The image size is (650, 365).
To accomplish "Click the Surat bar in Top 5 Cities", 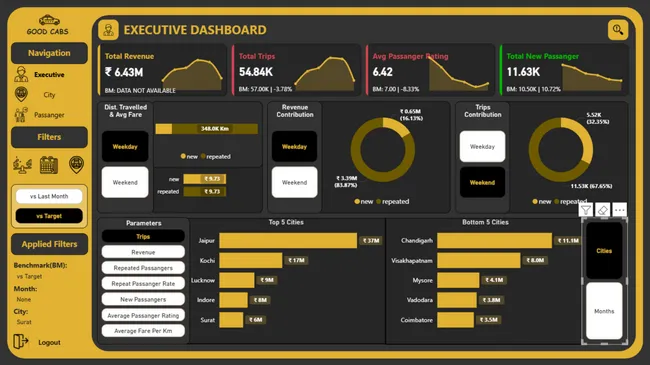I will (x=231, y=320).
